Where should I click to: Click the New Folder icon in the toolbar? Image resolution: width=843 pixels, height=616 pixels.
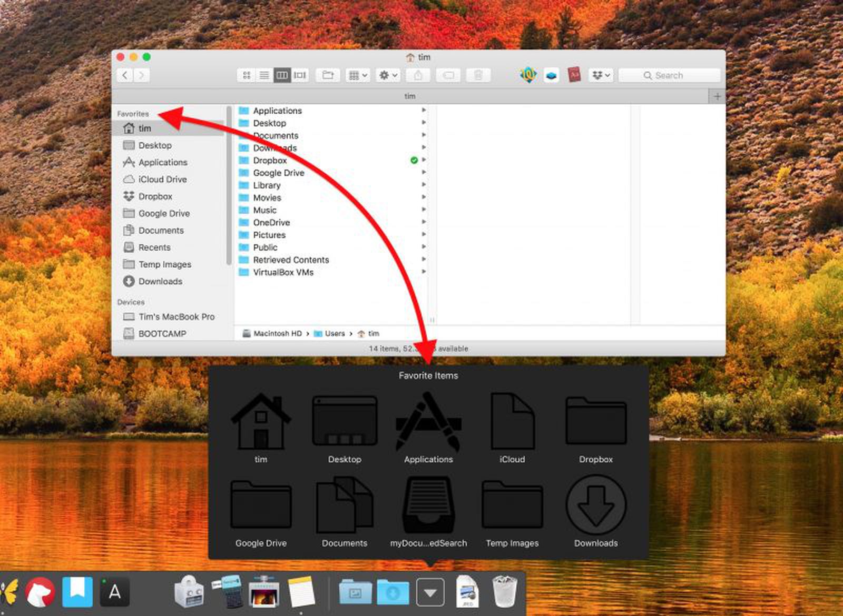pyautogui.click(x=327, y=75)
